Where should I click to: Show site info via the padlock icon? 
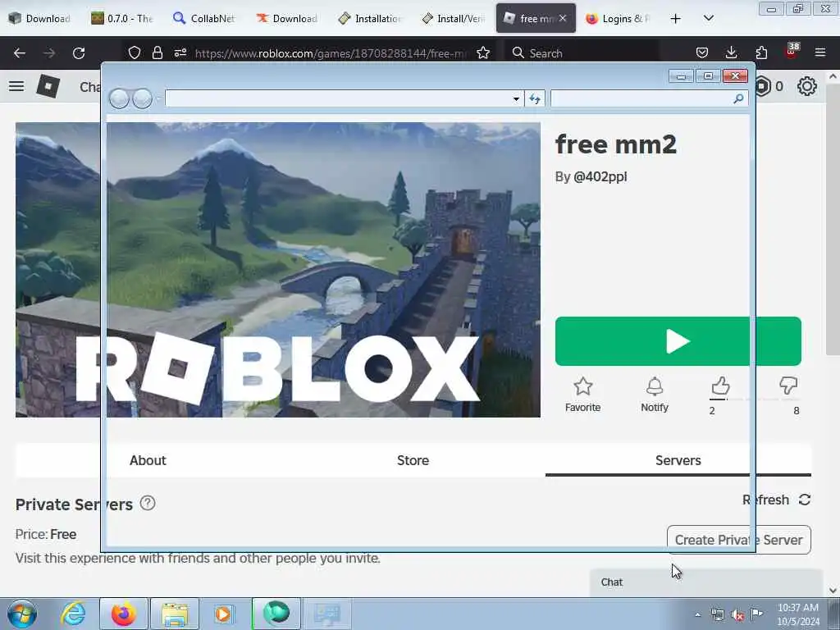[x=157, y=52]
